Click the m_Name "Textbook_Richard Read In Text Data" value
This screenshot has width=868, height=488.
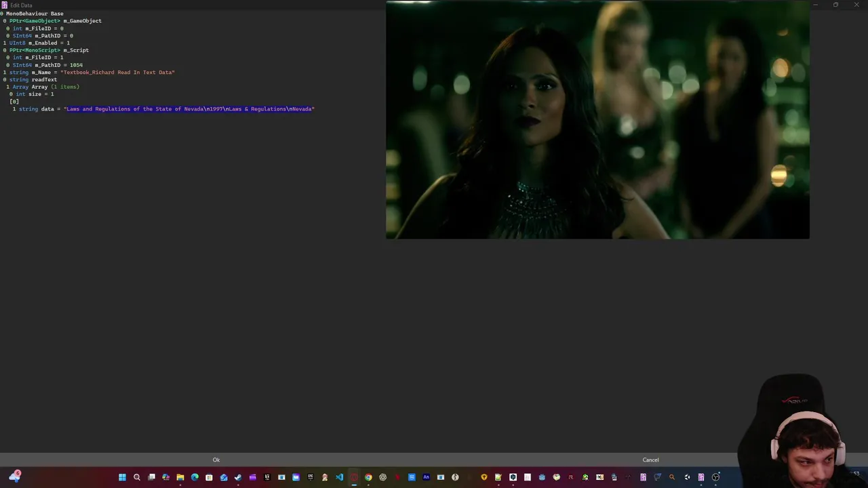(x=117, y=73)
